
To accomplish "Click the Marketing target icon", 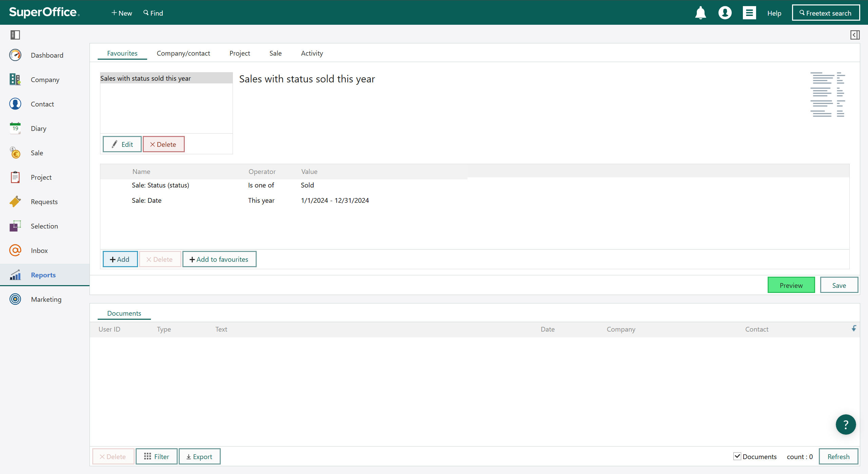I will coord(15,299).
